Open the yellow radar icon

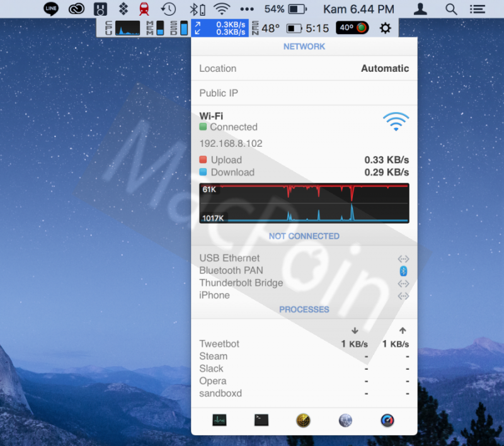point(304,421)
